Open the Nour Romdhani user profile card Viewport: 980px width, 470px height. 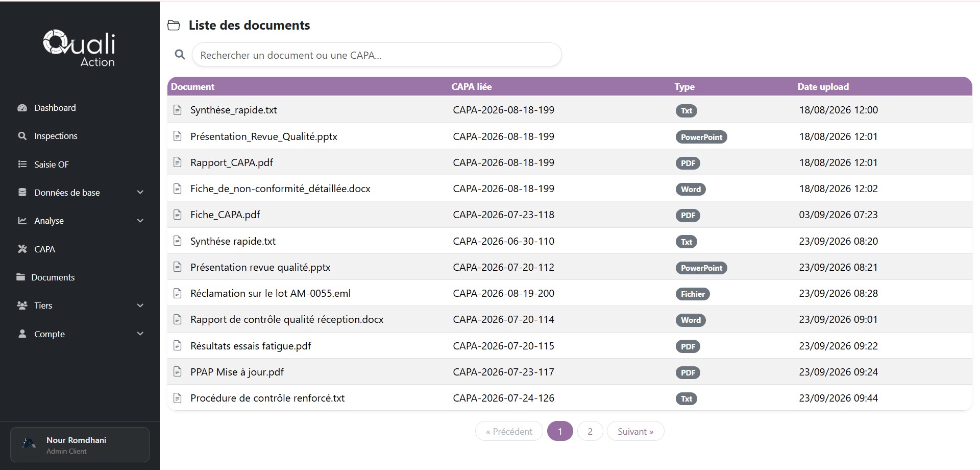[80, 445]
